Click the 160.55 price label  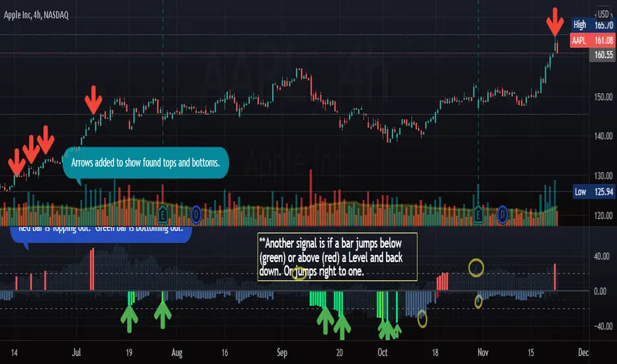(603, 55)
